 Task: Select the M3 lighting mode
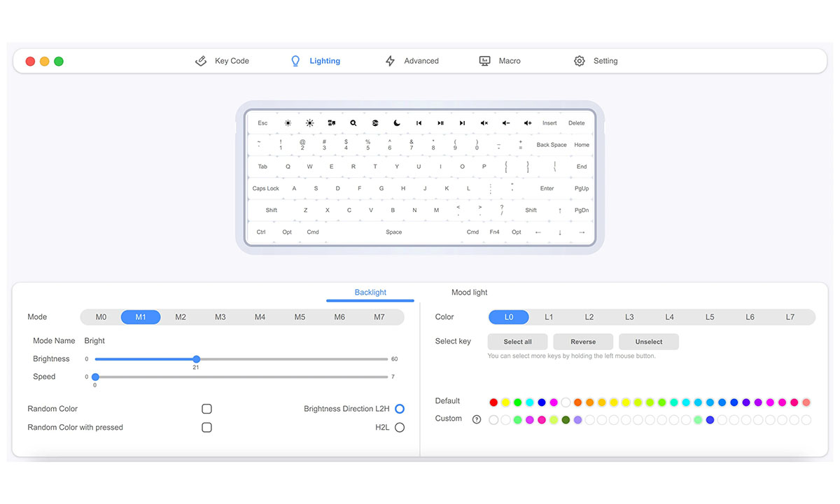point(220,316)
